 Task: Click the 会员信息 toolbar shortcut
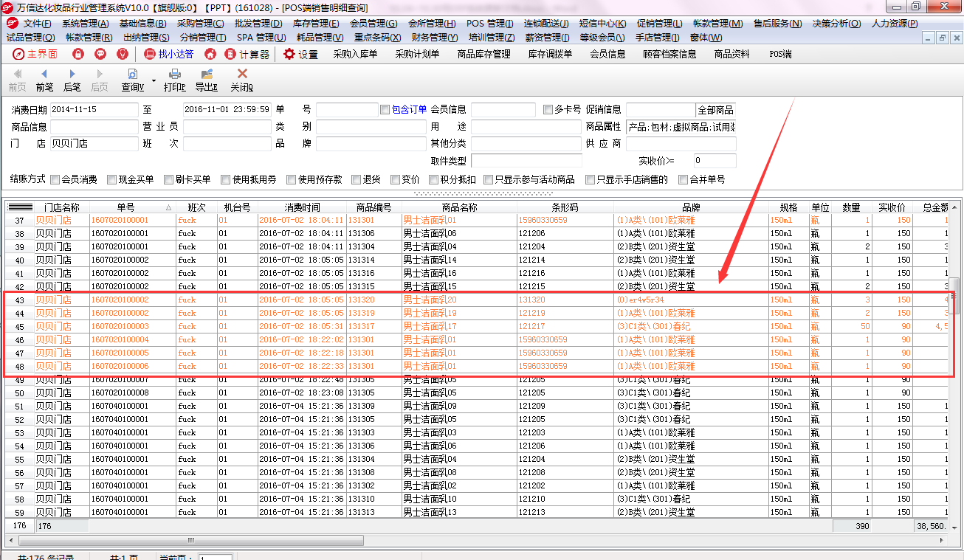click(x=607, y=54)
